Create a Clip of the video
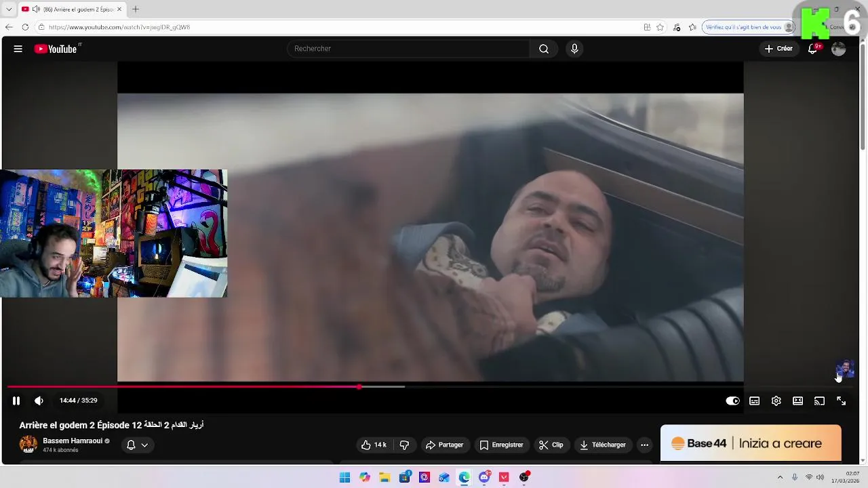This screenshot has height=488, width=868. pos(551,445)
